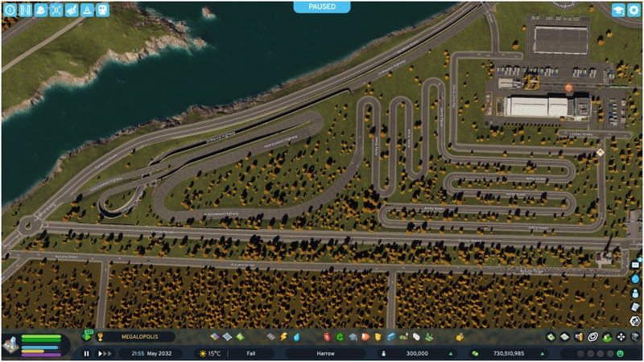Open the chirper bird icon on right edge
The width and height of the screenshot is (644, 362).
click(x=635, y=279)
